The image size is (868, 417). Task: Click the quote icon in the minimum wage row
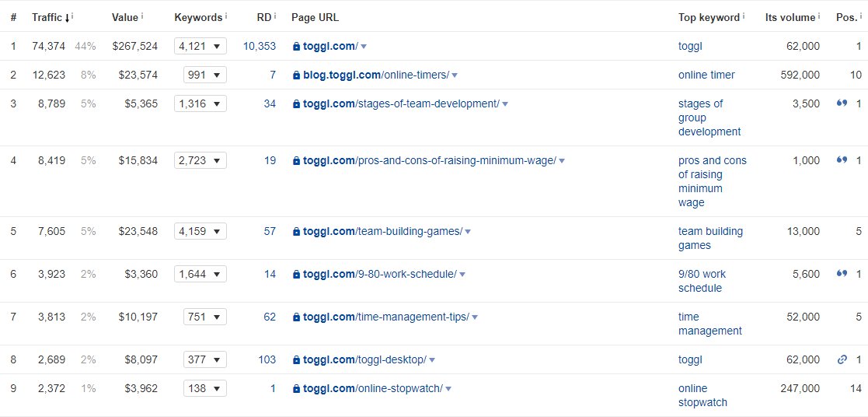tap(842, 160)
